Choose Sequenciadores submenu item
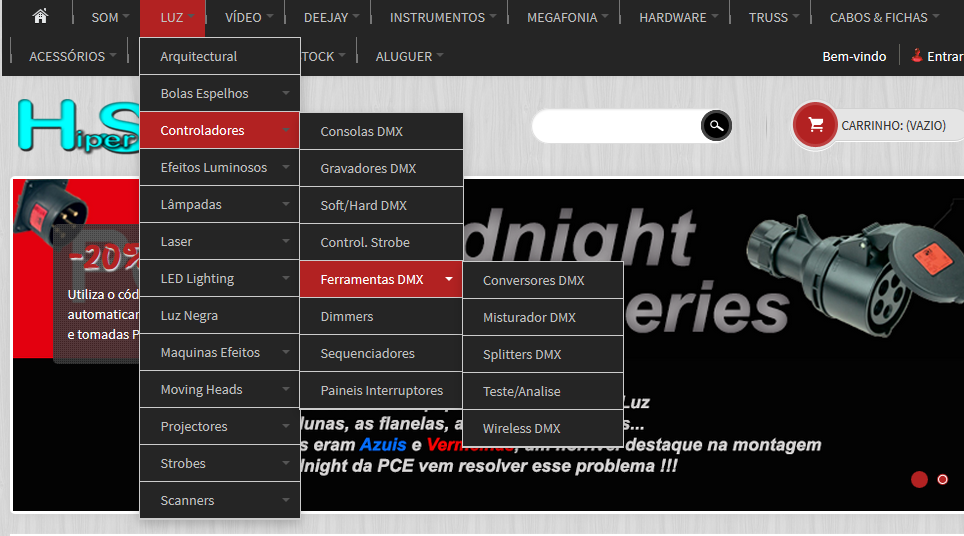This screenshot has width=964, height=536. (381, 353)
